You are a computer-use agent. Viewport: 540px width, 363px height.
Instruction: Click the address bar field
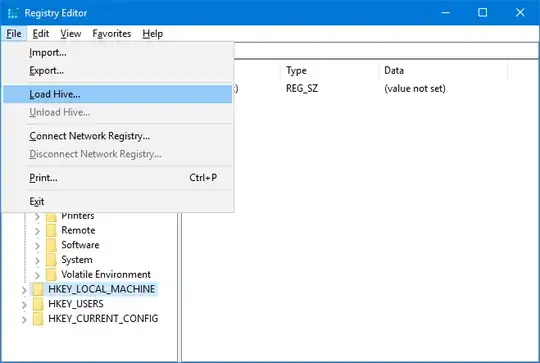[x=386, y=51]
